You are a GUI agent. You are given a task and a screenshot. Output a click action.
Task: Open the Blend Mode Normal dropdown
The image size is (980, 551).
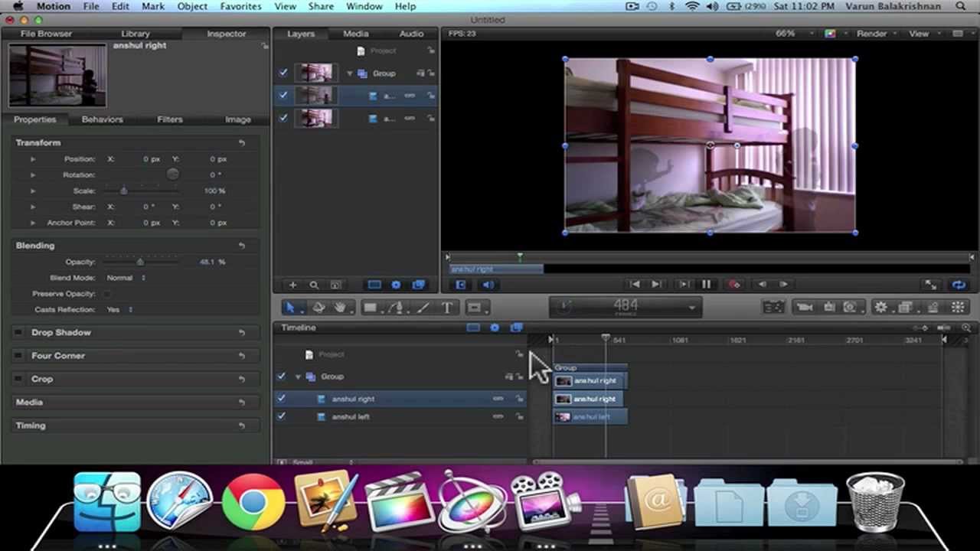coord(126,278)
